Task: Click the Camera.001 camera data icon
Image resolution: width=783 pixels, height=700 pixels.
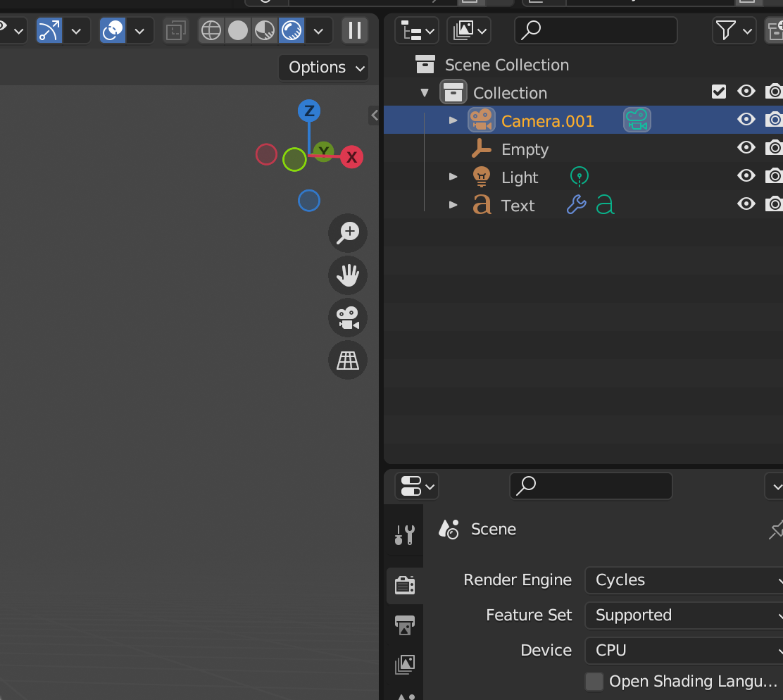Action: [x=637, y=120]
